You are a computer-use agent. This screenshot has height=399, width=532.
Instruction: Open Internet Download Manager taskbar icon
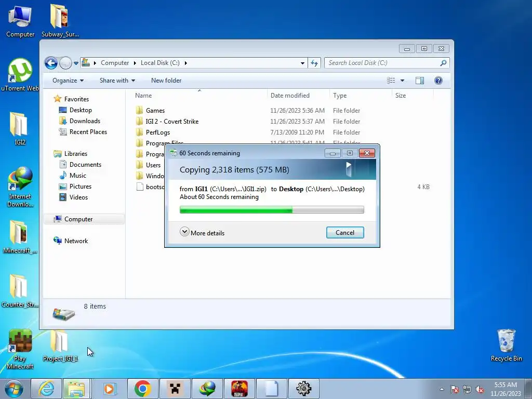pyautogui.click(x=207, y=389)
